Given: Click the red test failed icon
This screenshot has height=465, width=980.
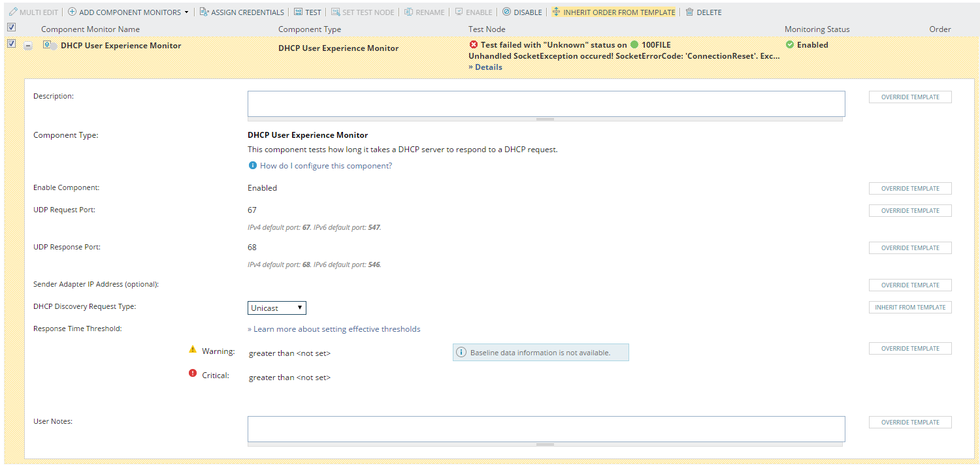Looking at the screenshot, I should coord(474,44).
